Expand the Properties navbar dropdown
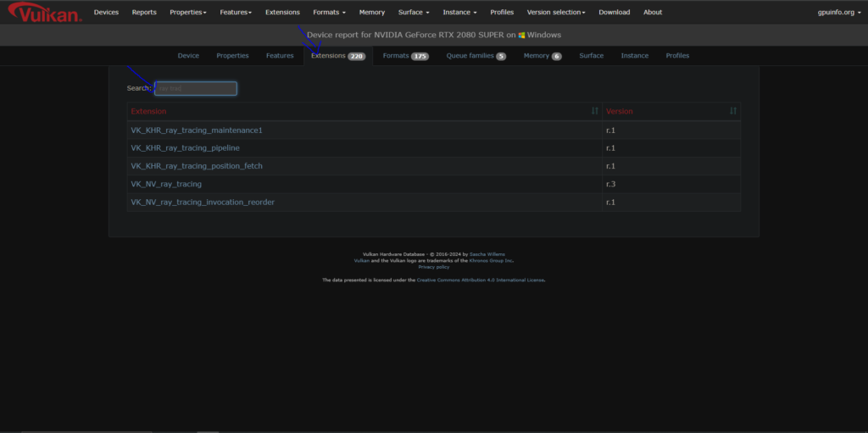868x433 pixels. point(188,12)
